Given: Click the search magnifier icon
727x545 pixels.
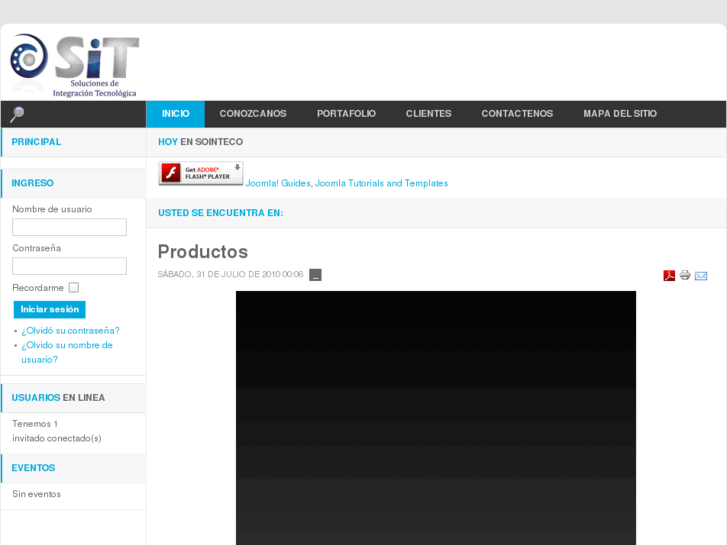Looking at the screenshot, I should click(17, 114).
